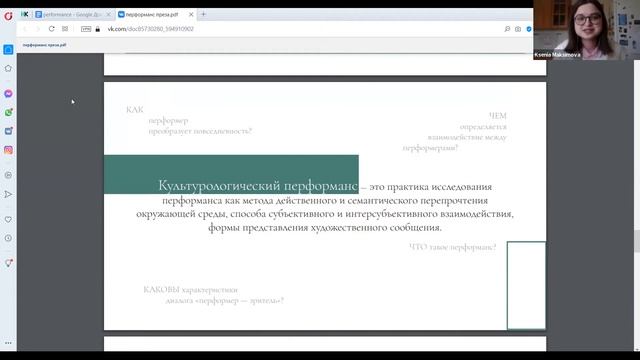This screenshot has width=640, height=360.
Task: Open the blue home sidebar icon
Action: tap(8, 50)
